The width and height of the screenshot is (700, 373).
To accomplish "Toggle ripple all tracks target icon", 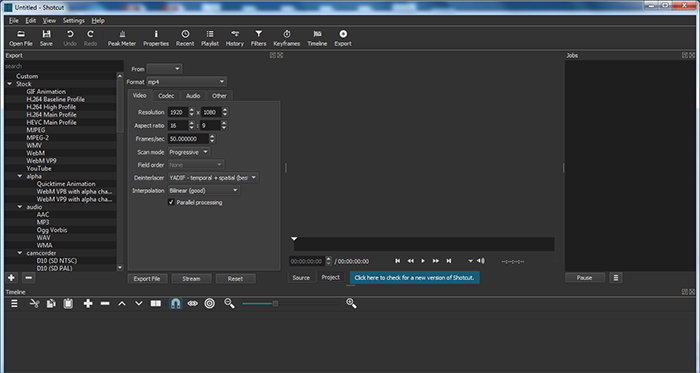I will (209, 303).
